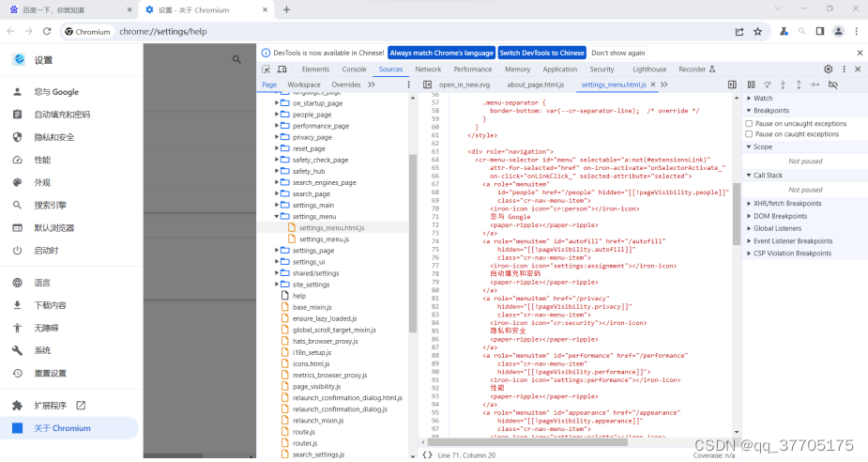868x462 pixels.
Task: Switch to the 百度一下 browser tab
Action: (x=69, y=10)
